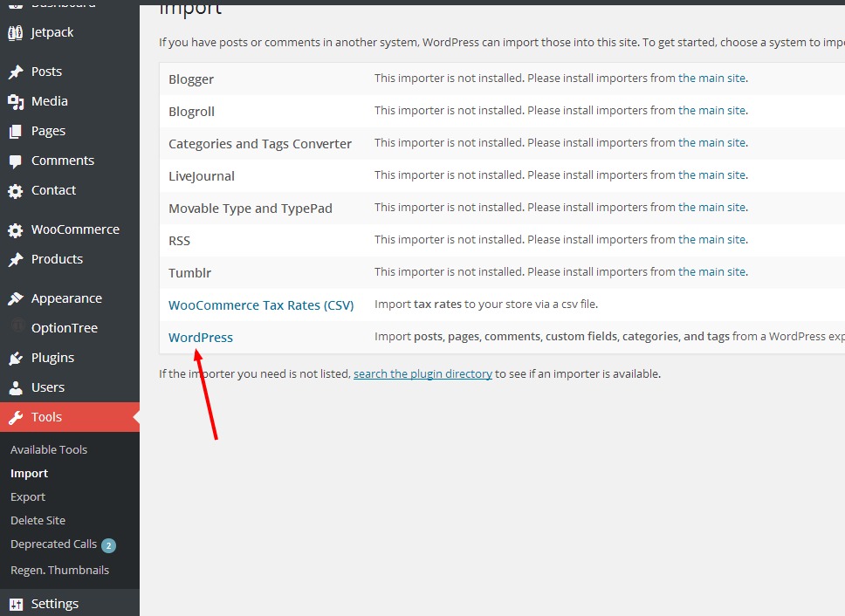The width and height of the screenshot is (845, 616).
Task: Click the Appearance paintbrush icon
Action: [16, 298]
